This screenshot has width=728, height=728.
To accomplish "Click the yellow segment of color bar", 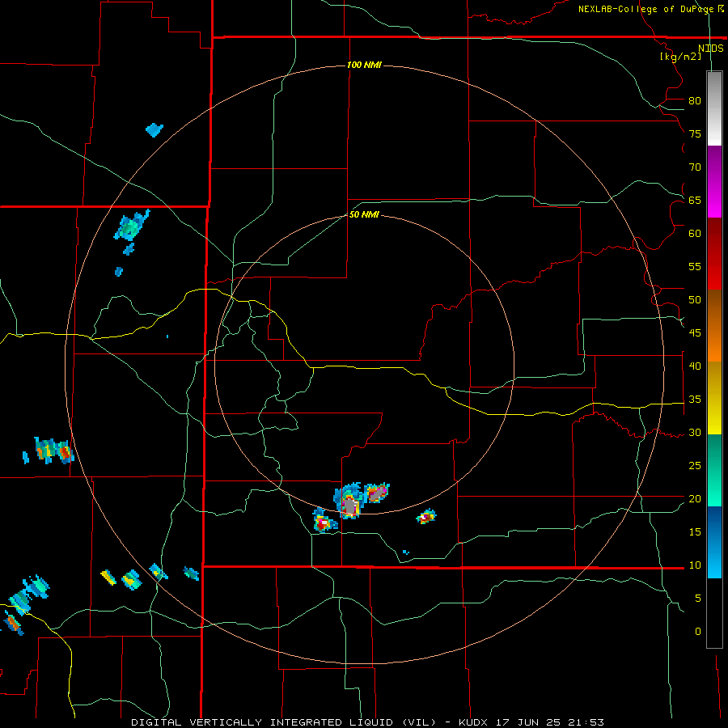I will click(x=714, y=398).
